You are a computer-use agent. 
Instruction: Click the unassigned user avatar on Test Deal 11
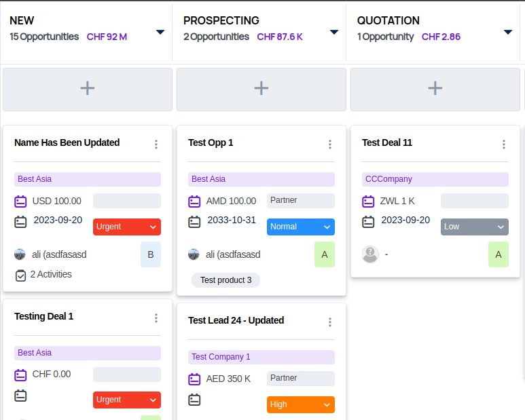point(370,254)
